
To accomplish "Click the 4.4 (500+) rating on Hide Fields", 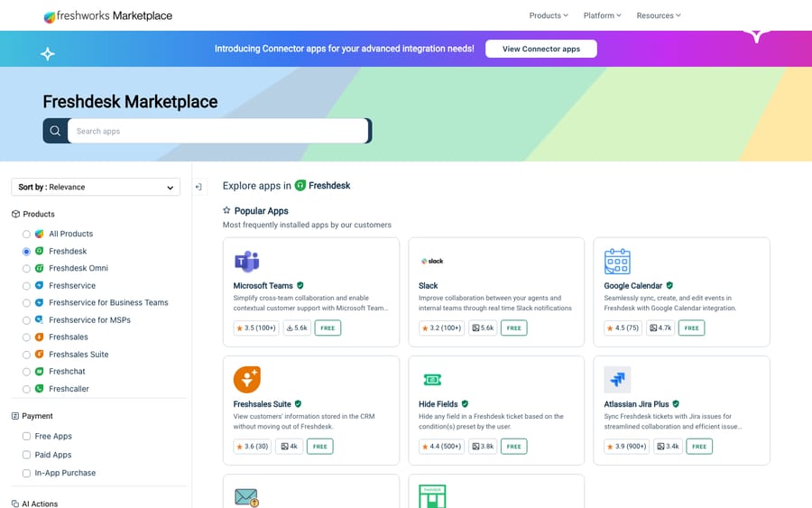I will pos(442,447).
